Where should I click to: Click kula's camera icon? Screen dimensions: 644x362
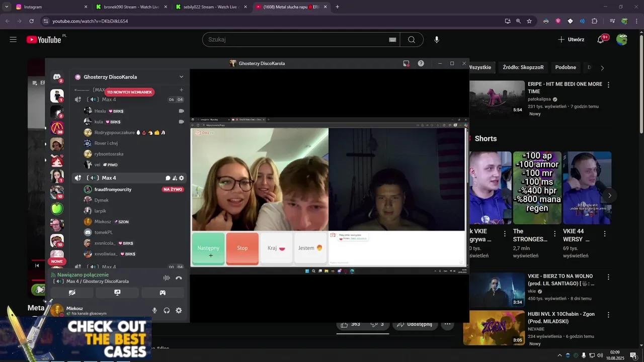click(x=181, y=122)
